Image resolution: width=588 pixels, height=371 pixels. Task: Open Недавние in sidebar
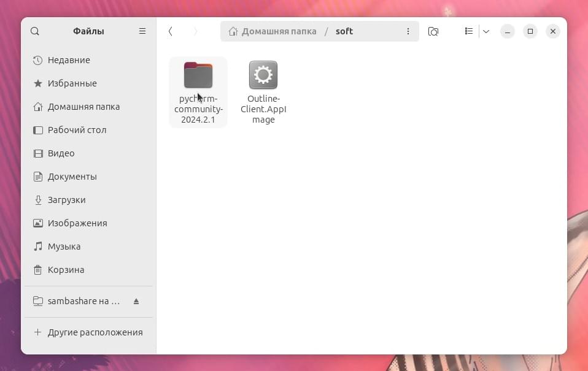(88, 60)
